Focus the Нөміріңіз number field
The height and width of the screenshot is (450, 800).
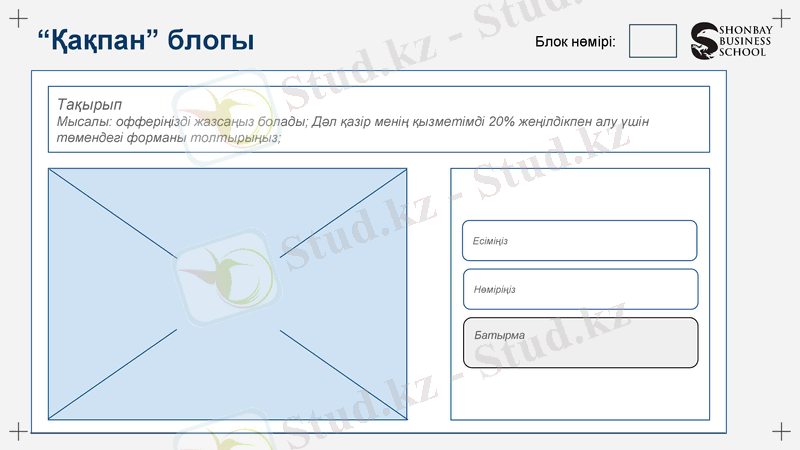click(579, 289)
